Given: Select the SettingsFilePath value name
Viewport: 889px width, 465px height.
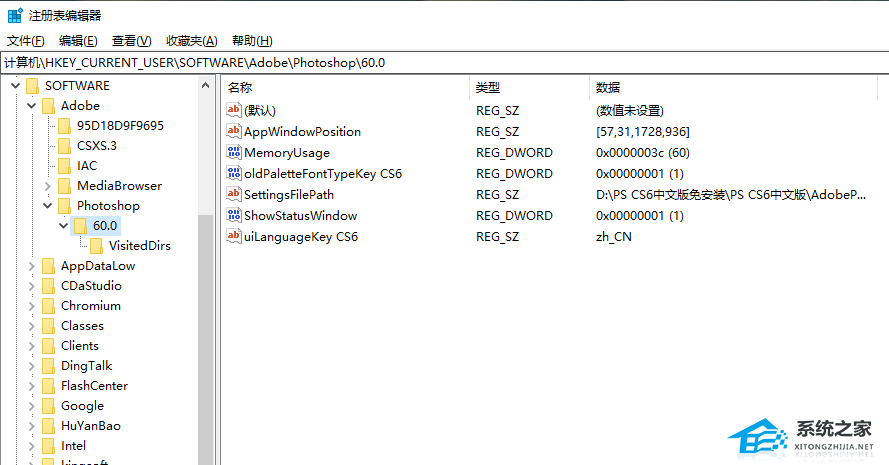Looking at the screenshot, I should (289, 195).
